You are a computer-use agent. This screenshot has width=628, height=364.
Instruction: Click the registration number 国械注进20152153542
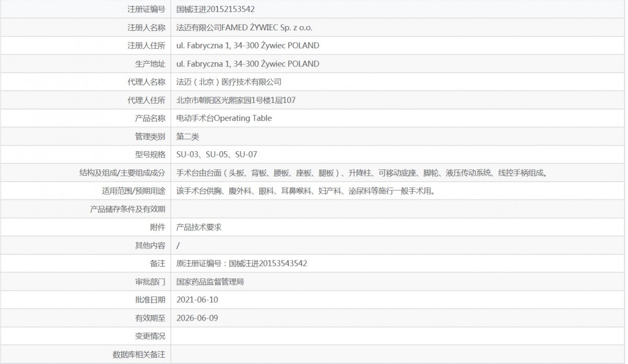pyautogui.click(x=216, y=9)
